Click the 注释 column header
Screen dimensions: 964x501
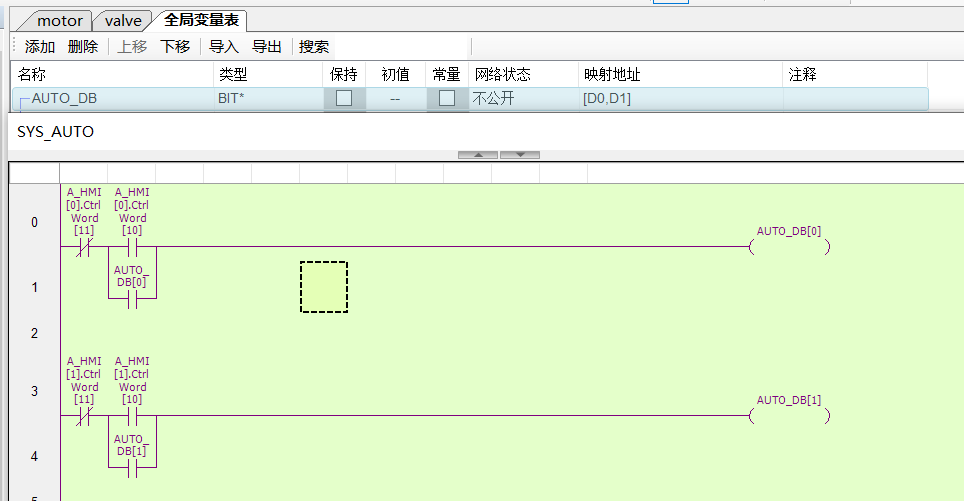click(x=855, y=74)
